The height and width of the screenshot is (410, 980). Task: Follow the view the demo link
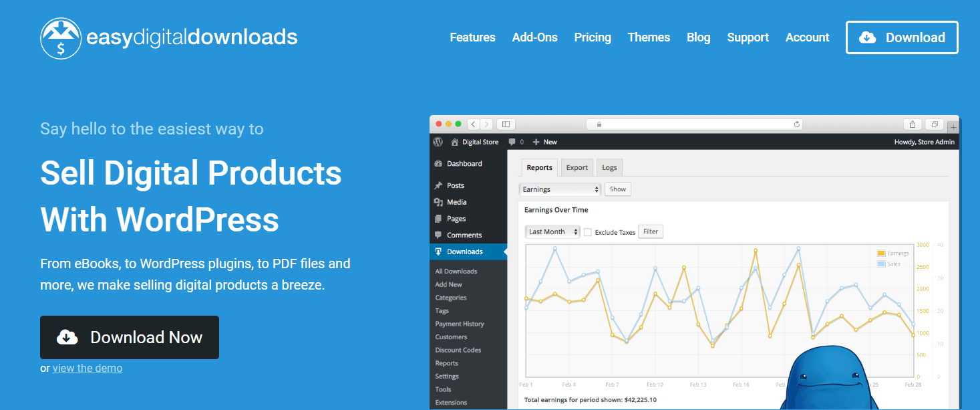pos(88,368)
